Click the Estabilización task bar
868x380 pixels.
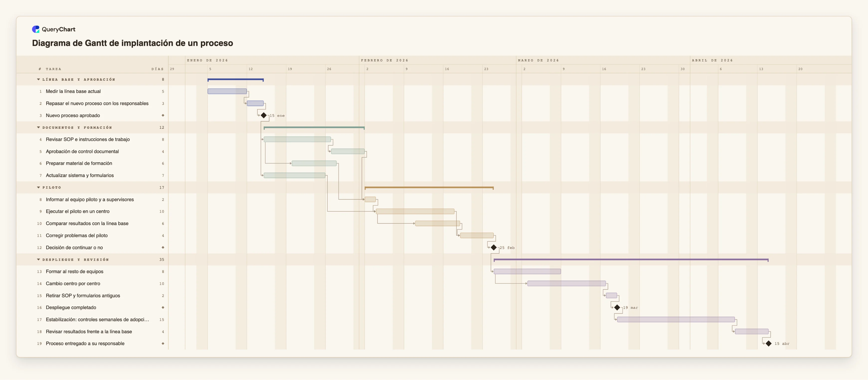click(x=676, y=319)
